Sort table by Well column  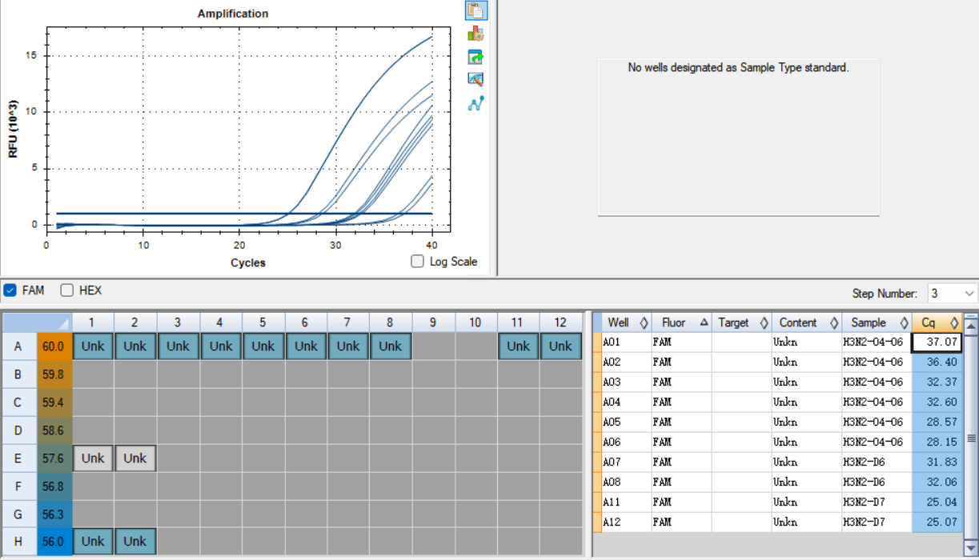pyautogui.click(x=626, y=322)
